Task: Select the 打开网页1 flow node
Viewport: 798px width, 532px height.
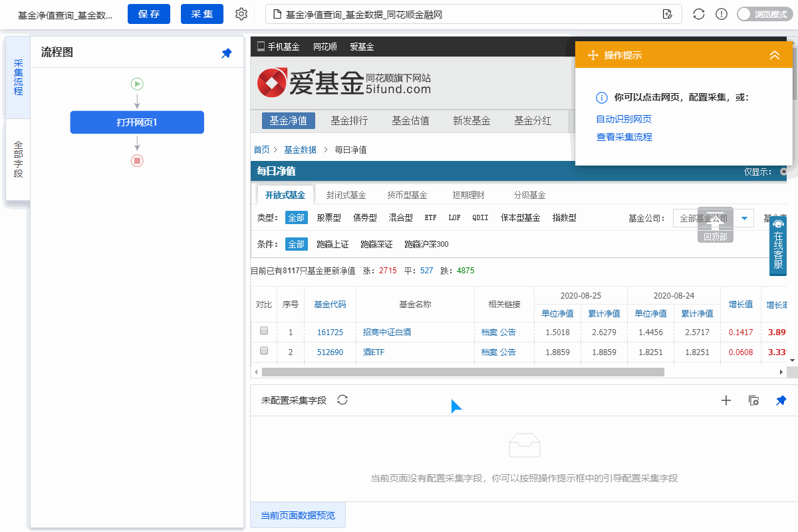Action: pyautogui.click(x=137, y=122)
